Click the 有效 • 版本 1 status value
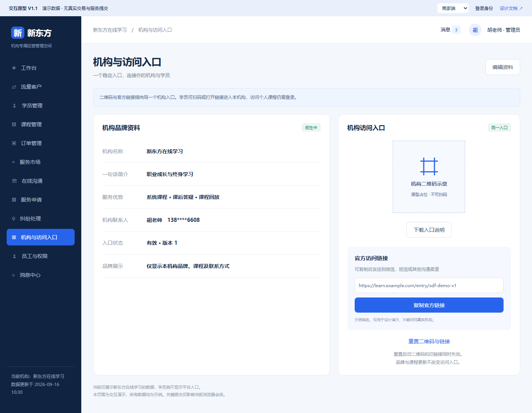Viewport: 532px width, 413px height. tap(162, 243)
